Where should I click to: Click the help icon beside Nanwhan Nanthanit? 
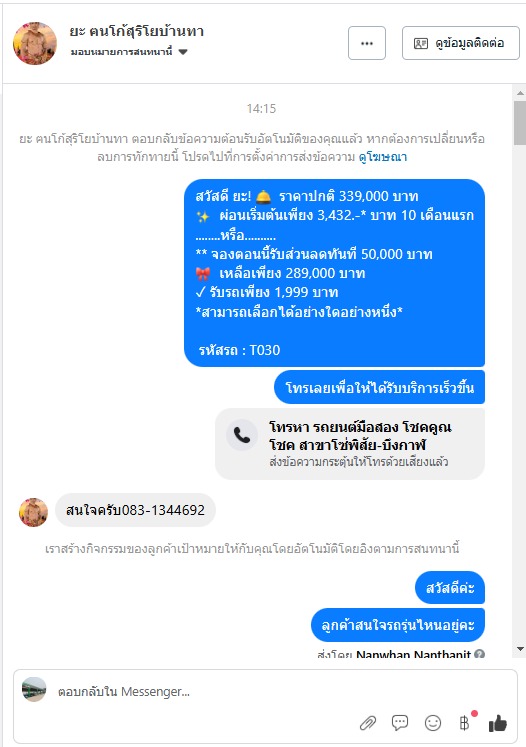point(480,654)
